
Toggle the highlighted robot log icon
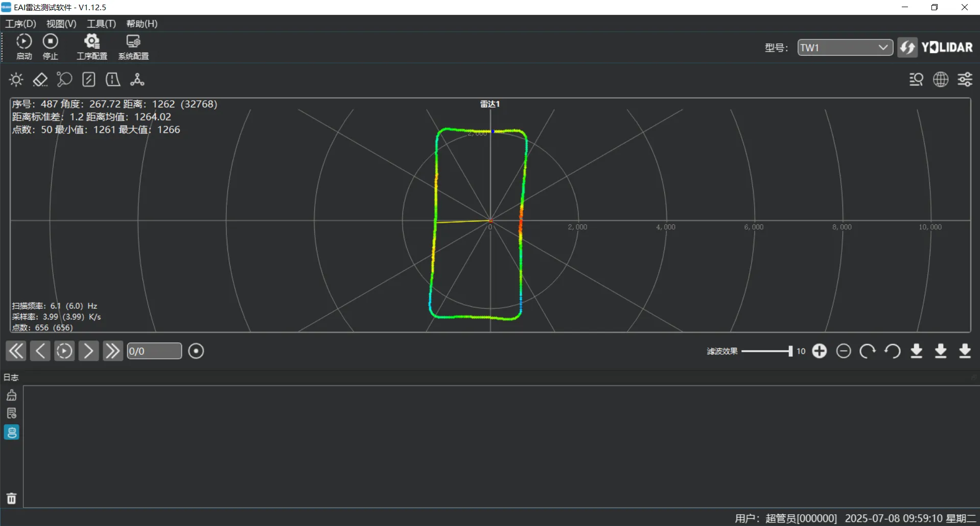(11, 432)
